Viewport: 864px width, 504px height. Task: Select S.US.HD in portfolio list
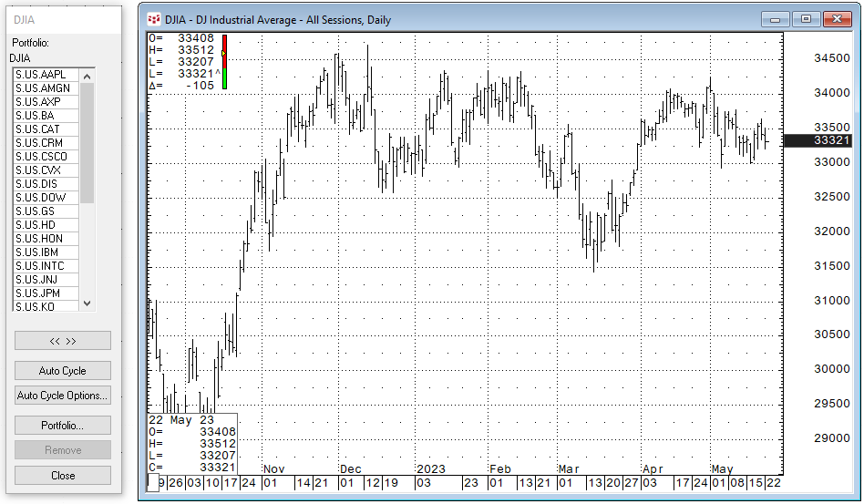46,225
